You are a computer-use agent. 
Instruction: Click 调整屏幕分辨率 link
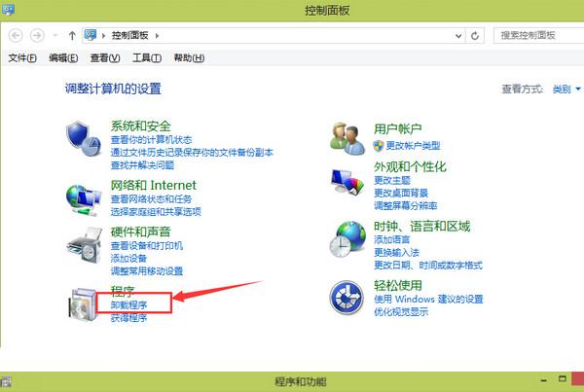(x=406, y=206)
